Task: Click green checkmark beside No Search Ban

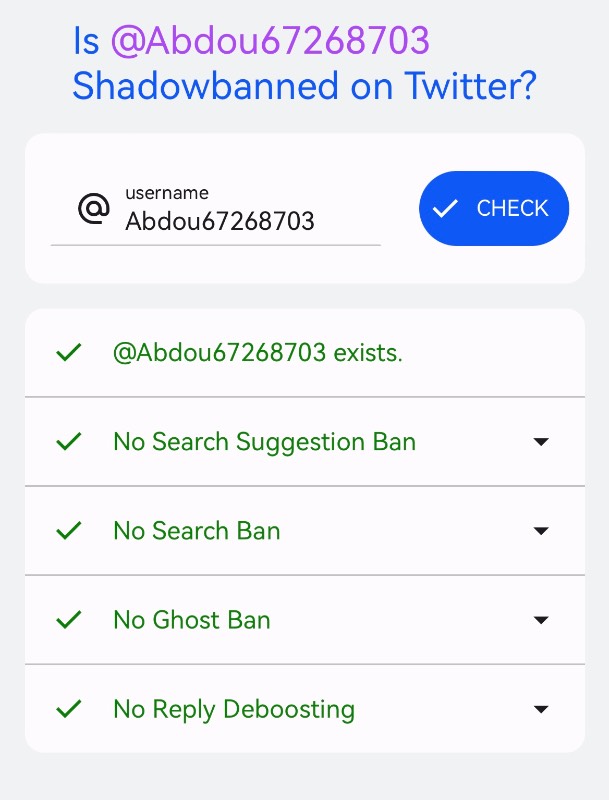Action: (69, 531)
